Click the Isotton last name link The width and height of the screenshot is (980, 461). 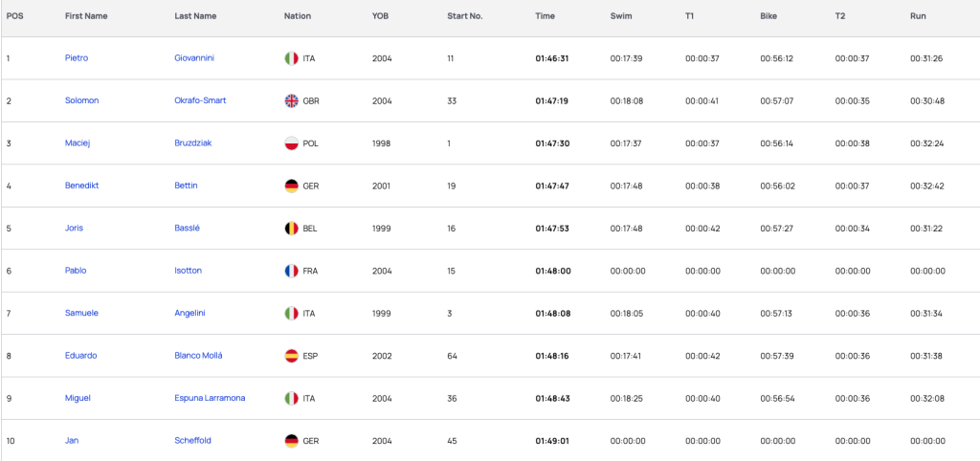189,271
